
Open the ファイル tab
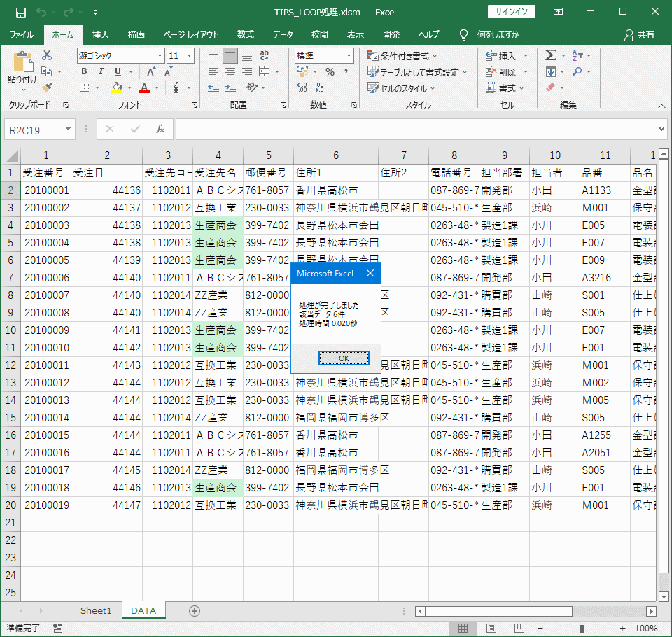click(22, 35)
